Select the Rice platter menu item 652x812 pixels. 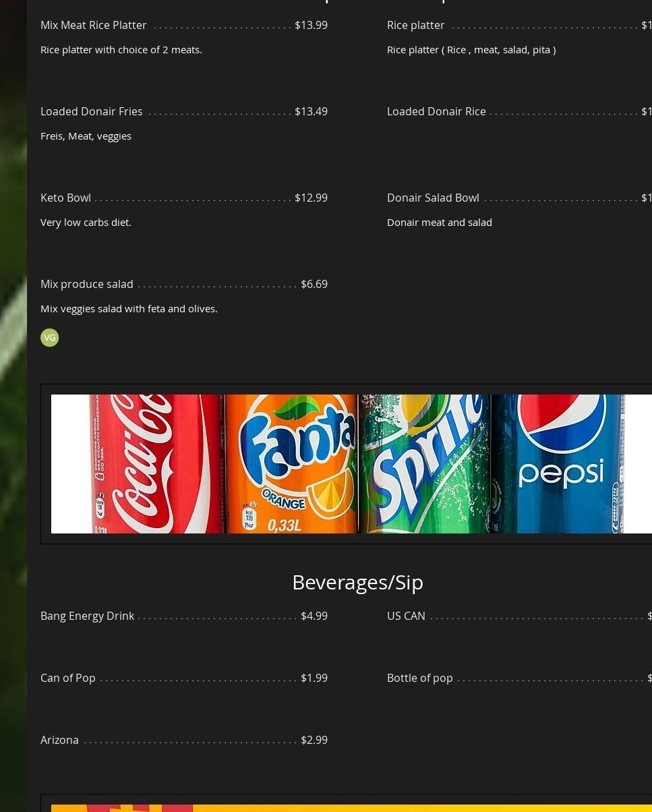416,25
